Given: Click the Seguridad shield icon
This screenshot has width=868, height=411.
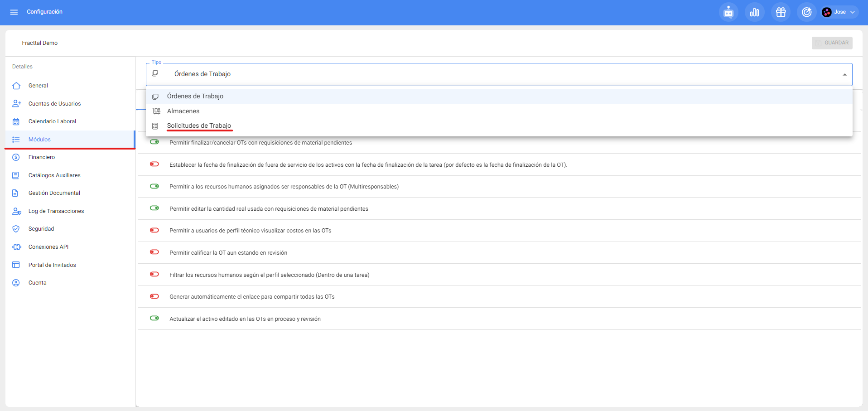Looking at the screenshot, I should [16, 229].
